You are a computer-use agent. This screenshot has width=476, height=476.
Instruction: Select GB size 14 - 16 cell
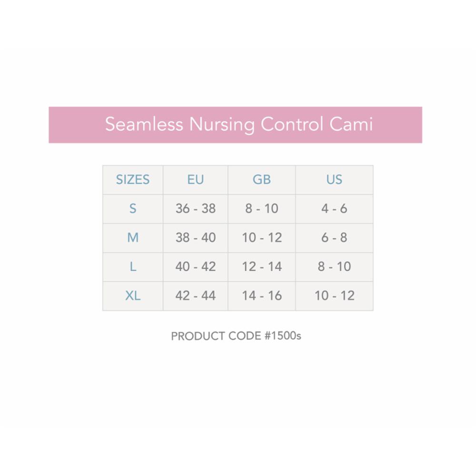(262, 296)
